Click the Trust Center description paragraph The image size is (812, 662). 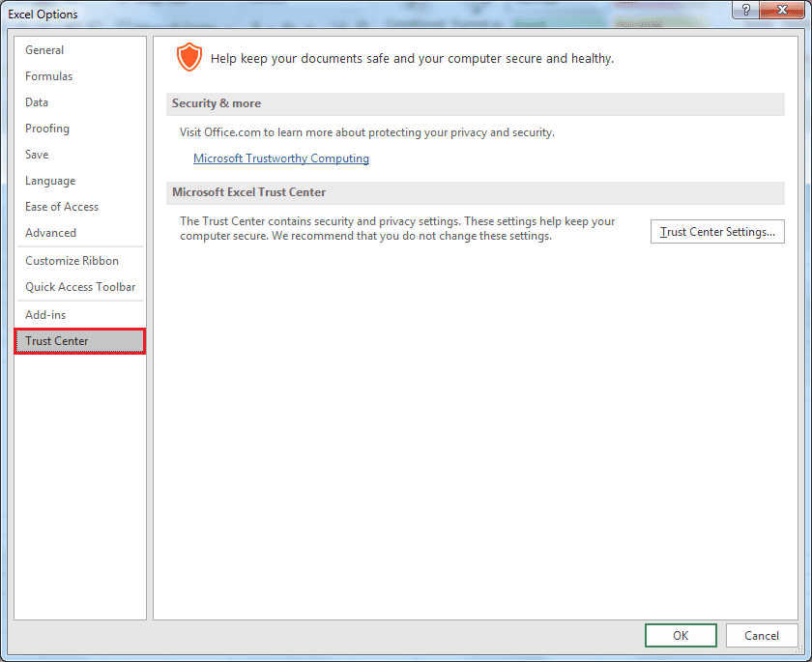tap(397, 228)
